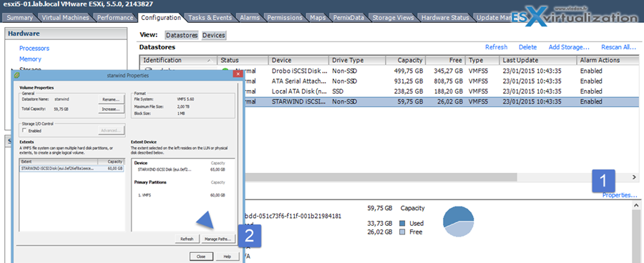Open Memory in the Hardware panel

point(30,59)
